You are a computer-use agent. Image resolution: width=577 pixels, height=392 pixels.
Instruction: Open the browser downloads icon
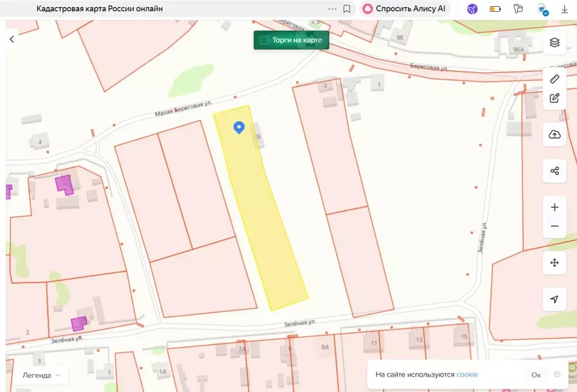point(565,9)
